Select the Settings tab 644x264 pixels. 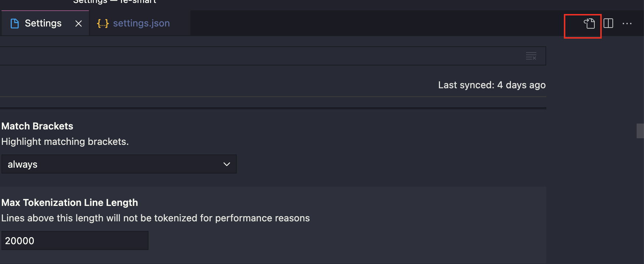click(x=45, y=23)
